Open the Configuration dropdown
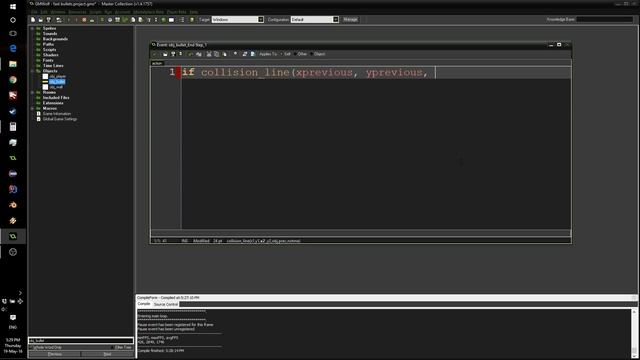 (336, 20)
